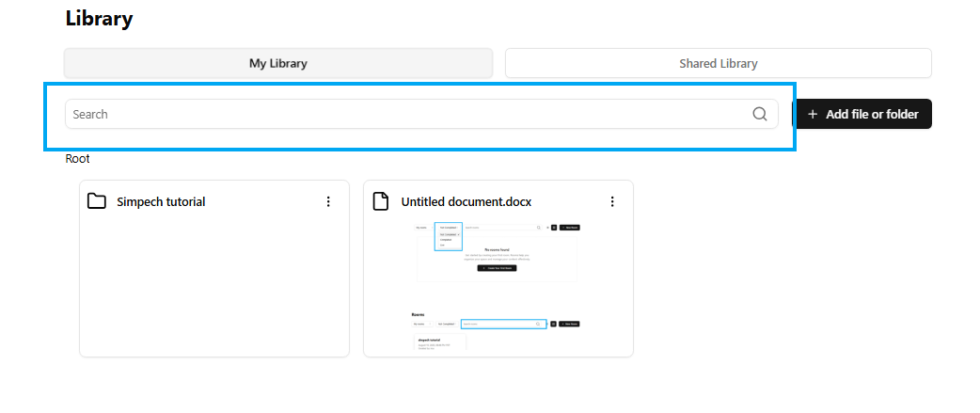980x413 pixels.
Task: Click the plus icon in Add file button
Action: (813, 114)
